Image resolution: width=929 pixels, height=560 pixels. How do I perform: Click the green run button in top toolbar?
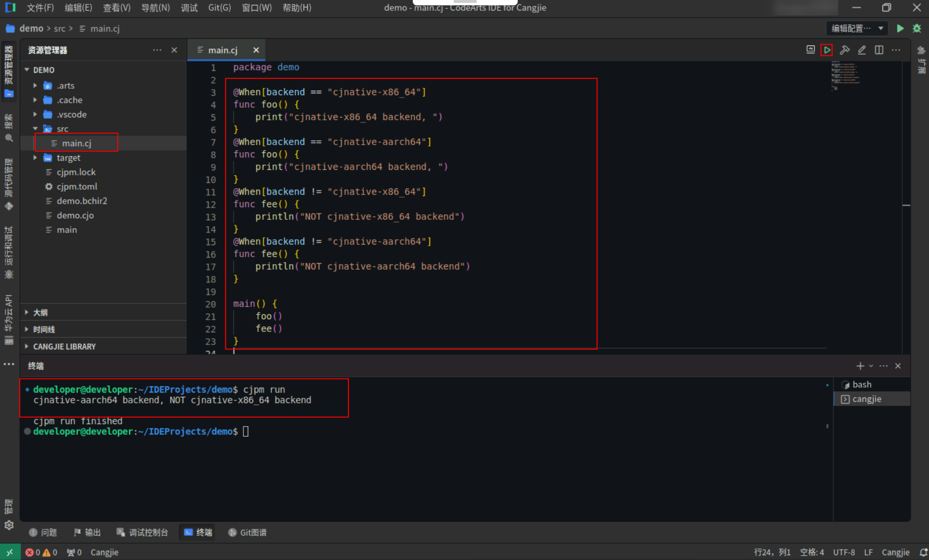pos(900,29)
